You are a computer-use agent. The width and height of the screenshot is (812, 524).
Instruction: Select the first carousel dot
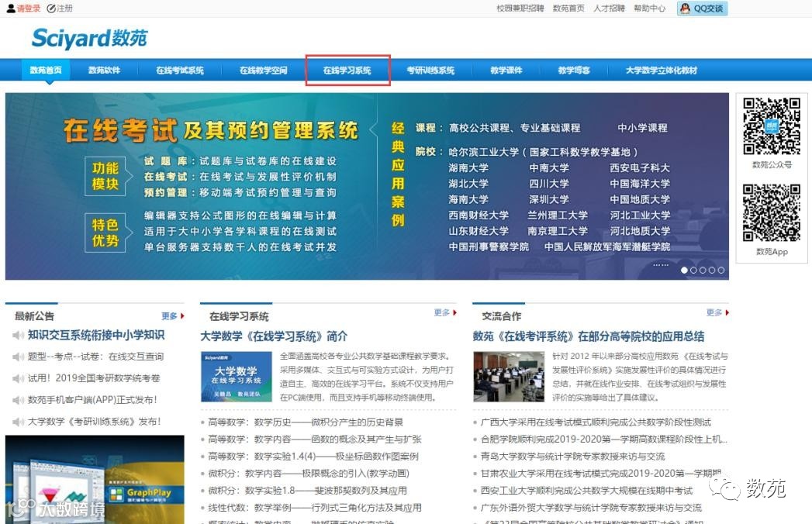point(684,270)
